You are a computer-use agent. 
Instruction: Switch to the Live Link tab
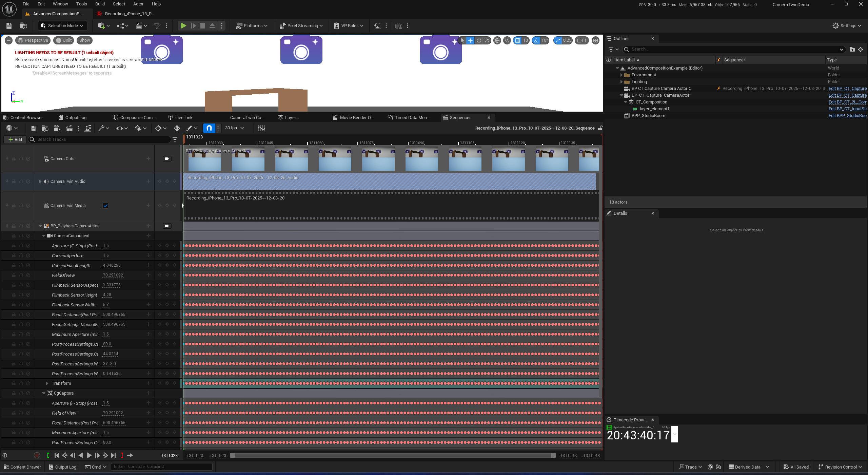pos(183,117)
